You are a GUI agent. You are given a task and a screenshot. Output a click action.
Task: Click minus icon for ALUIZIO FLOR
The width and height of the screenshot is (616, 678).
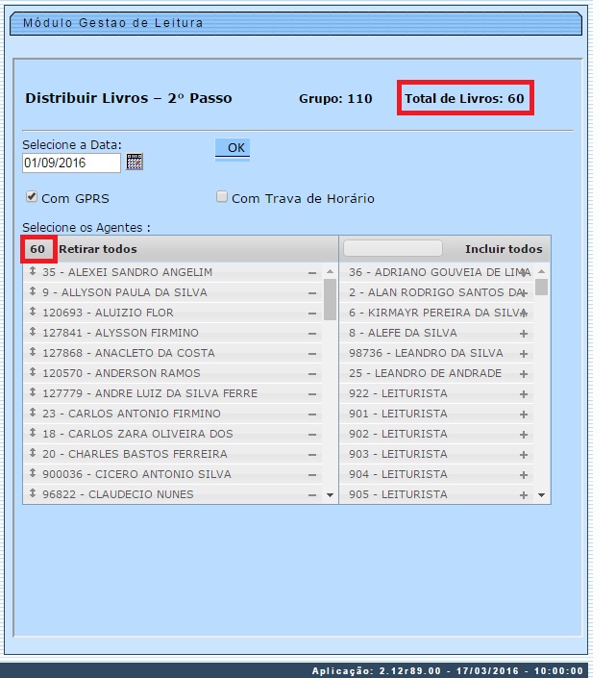coord(311,314)
